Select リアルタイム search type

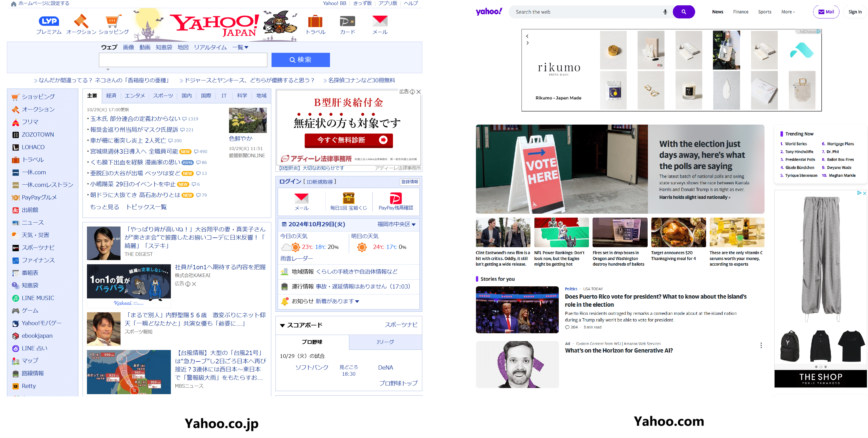pyautogui.click(x=210, y=47)
